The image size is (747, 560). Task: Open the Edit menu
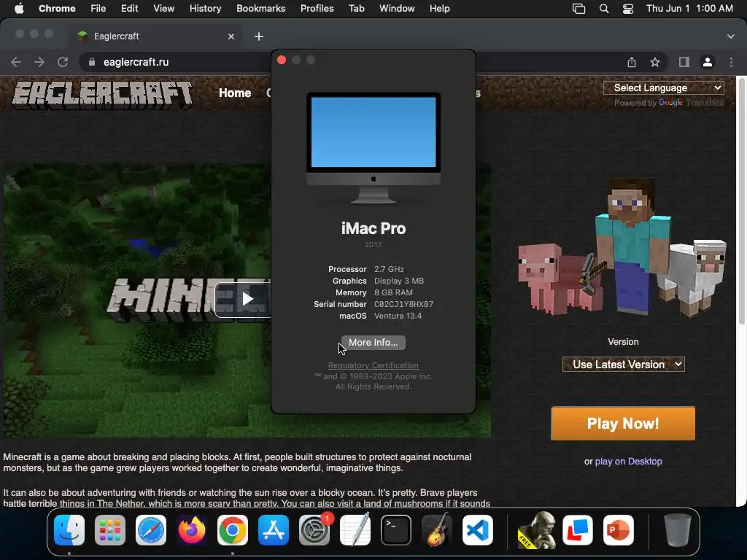tap(129, 9)
